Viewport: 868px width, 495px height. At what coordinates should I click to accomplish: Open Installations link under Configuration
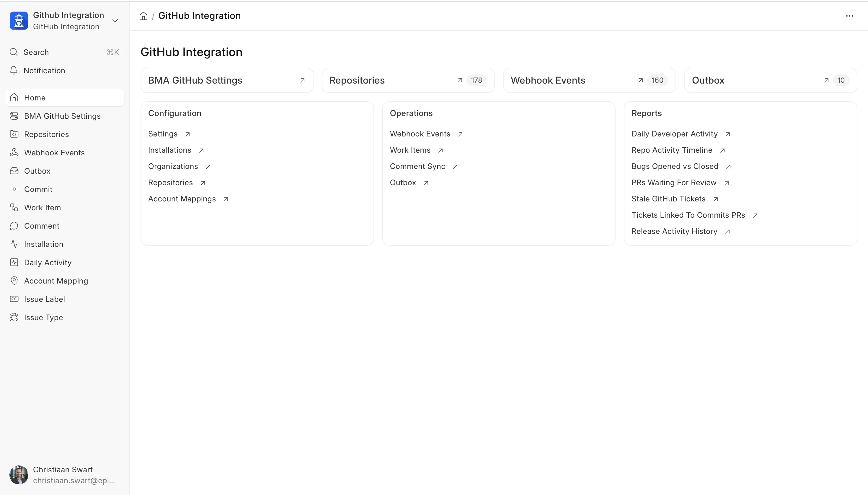tap(169, 150)
